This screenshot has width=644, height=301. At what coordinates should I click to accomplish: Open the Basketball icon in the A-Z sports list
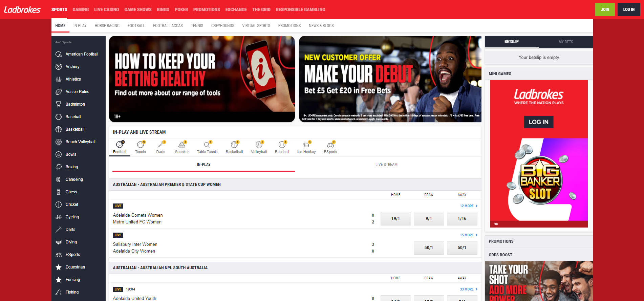tap(59, 129)
